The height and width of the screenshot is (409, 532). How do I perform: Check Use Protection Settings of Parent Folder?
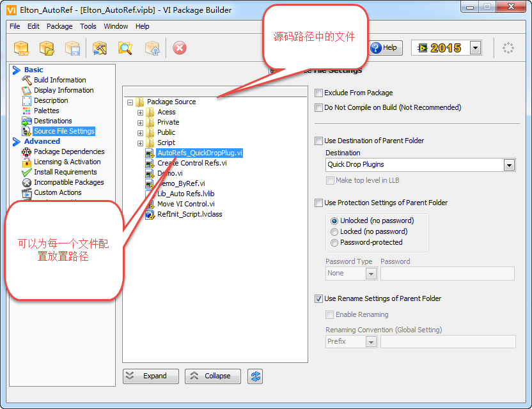pos(318,203)
